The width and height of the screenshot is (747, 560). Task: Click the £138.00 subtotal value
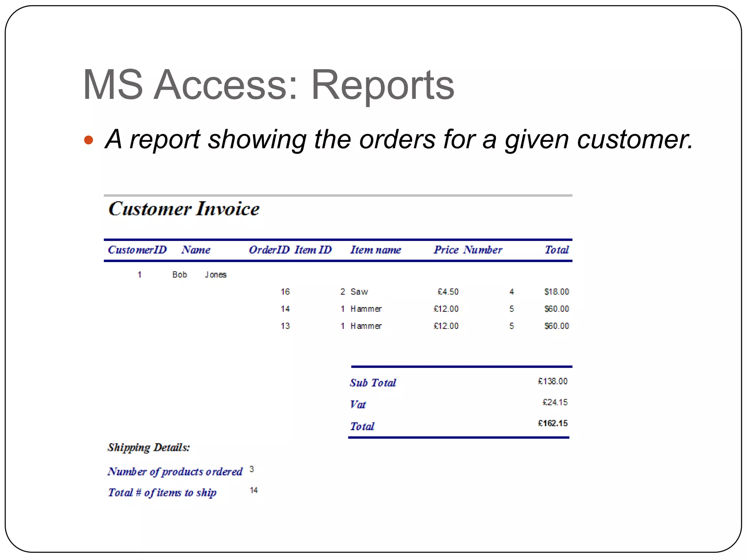tap(553, 381)
